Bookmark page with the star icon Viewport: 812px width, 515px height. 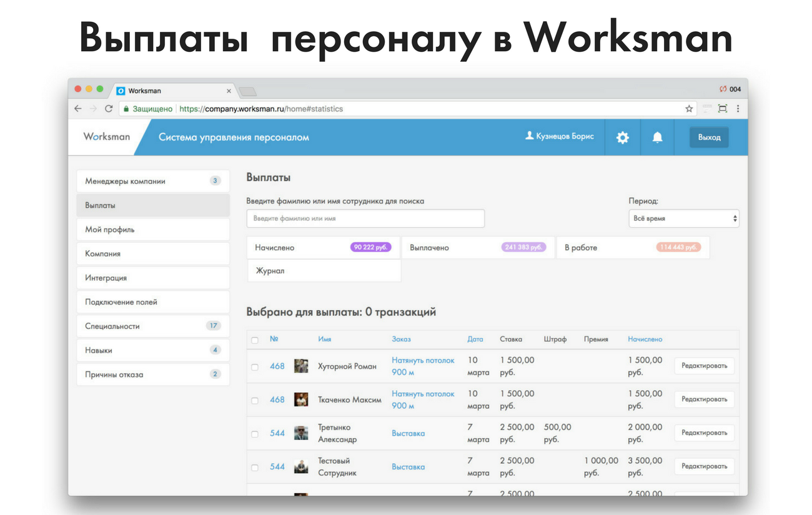pos(689,109)
